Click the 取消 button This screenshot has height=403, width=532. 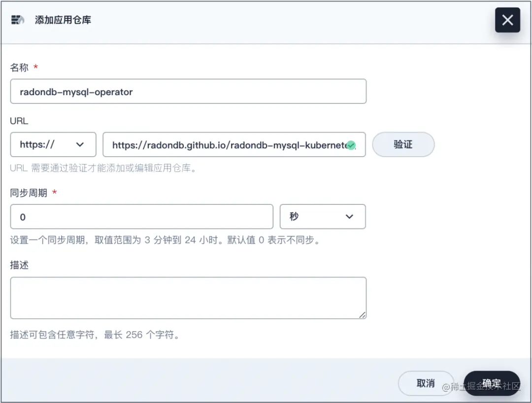click(426, 383)
